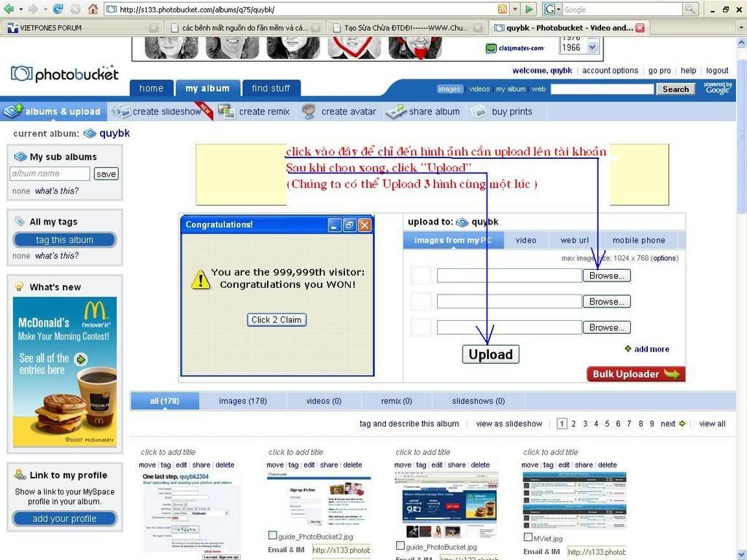747x560 pixels.
Task: Click the My sub albums icon
Action: 20,157
